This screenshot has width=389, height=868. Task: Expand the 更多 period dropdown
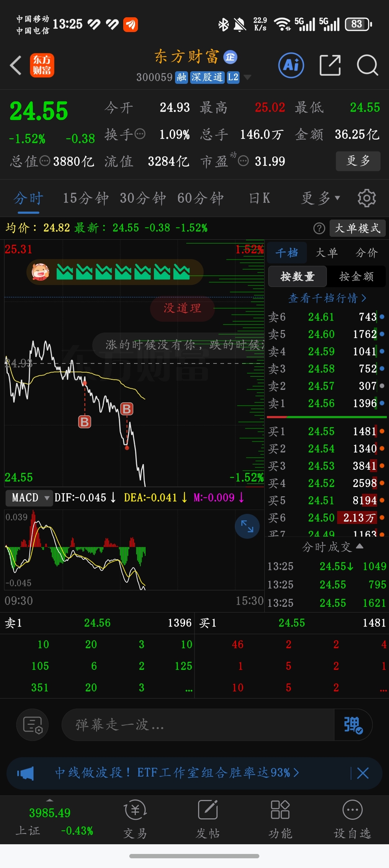(x=321, y=198)
